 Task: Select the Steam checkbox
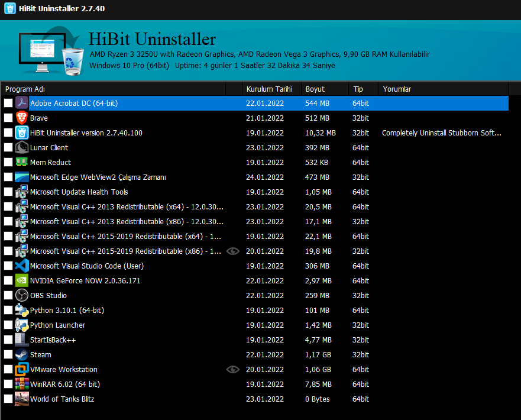pos(8,354)
